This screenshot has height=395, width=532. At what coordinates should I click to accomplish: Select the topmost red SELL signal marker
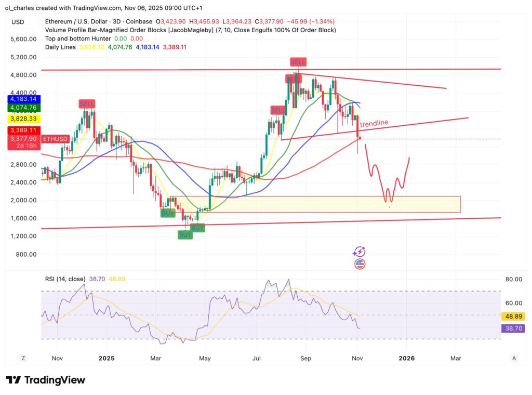coord(298,61)
